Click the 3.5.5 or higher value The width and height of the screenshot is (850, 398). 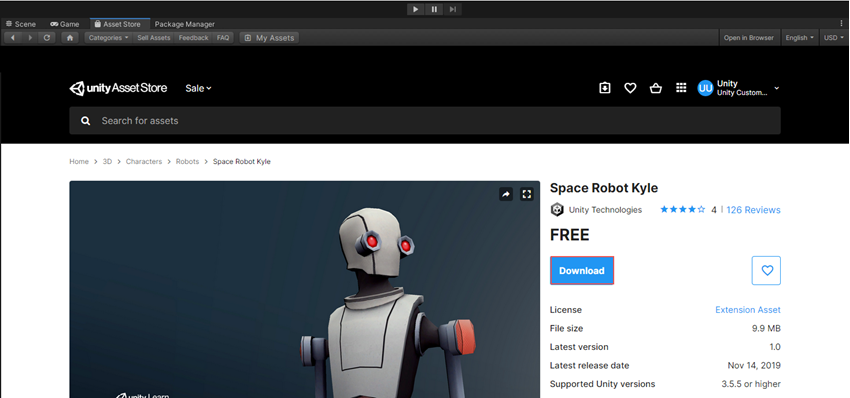point(751,384)
